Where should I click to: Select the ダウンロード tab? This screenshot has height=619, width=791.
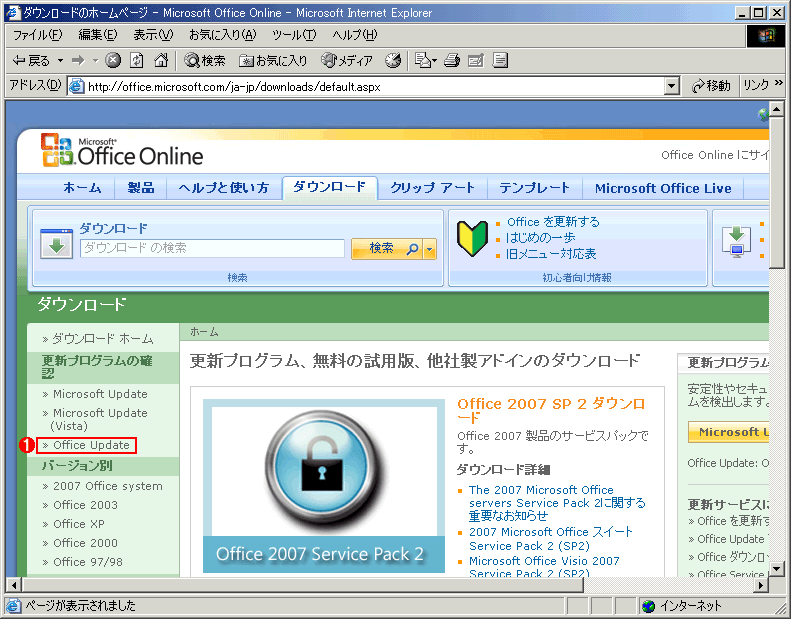(x=329, y=187)
